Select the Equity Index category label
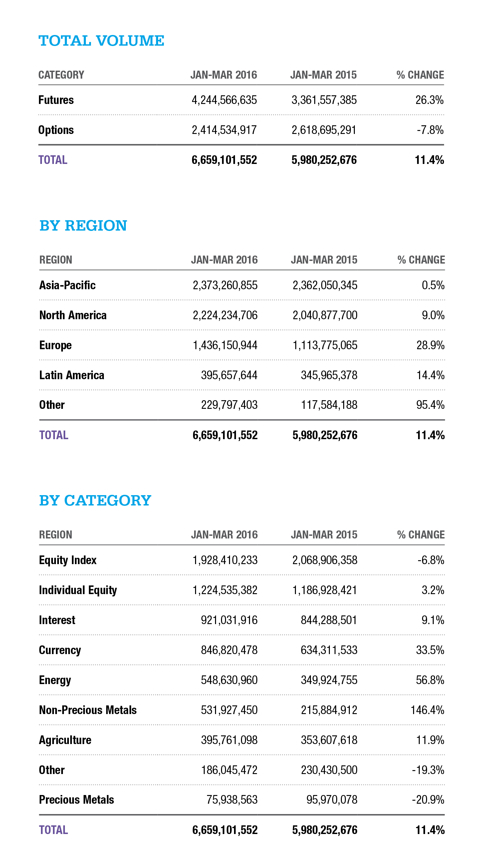477x868 pixels. click(x=68, y=560)
